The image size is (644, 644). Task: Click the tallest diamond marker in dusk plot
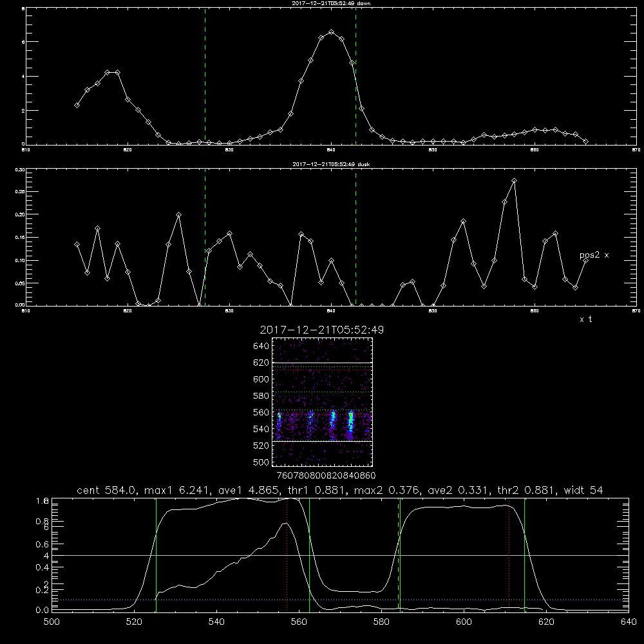(x=514, y=181)
